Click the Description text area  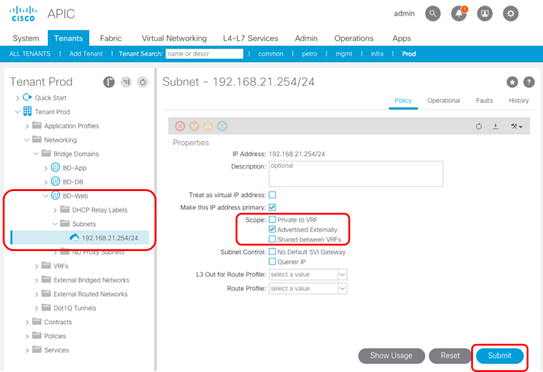(x=356, y=174)
